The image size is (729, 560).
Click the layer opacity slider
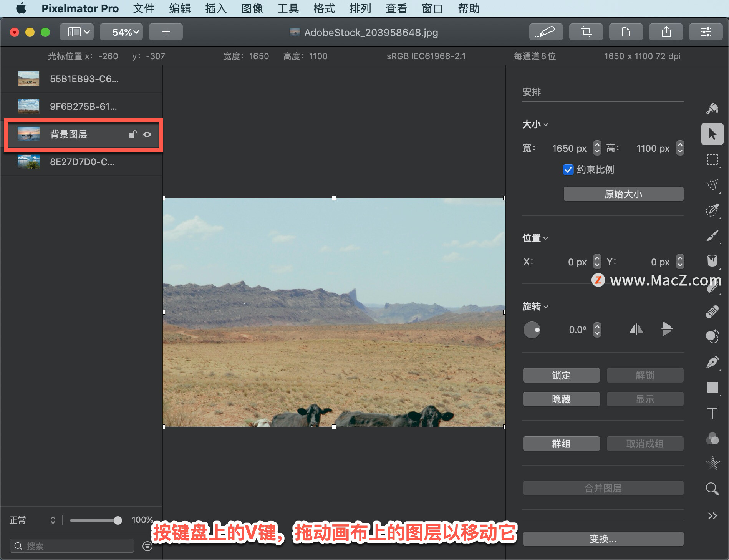(96, 520)
